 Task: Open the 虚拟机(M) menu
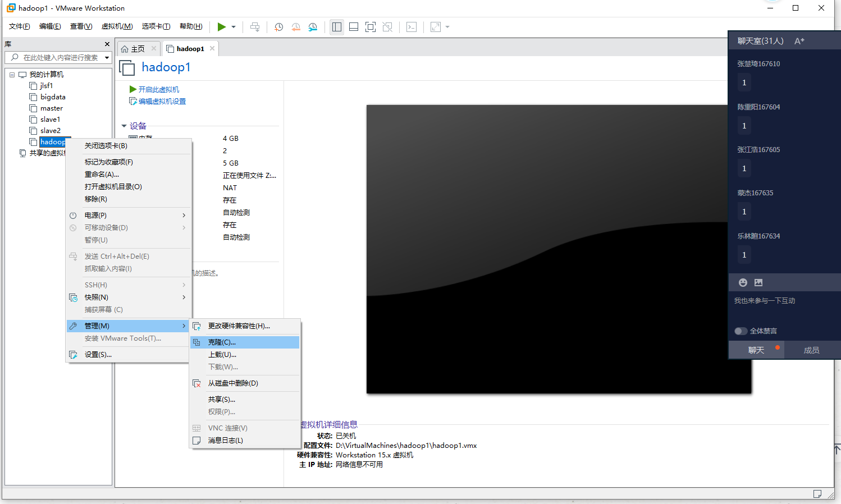(117, 26)
